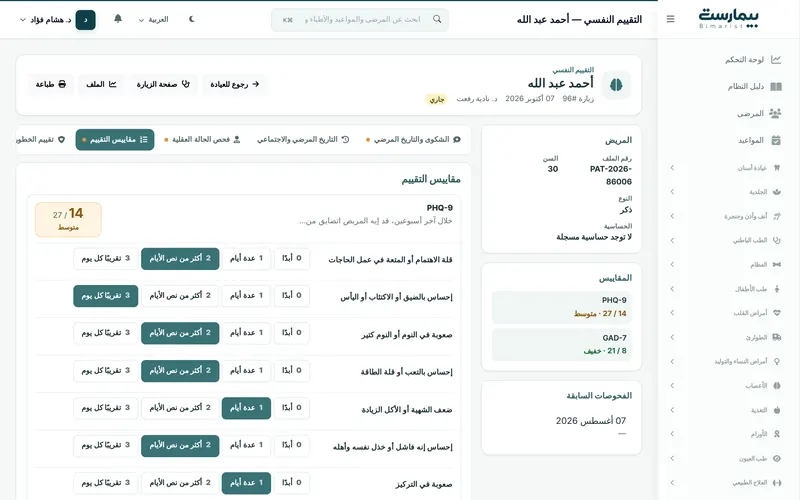This screenshot has width=800, height=500.
Task: Select the ear icon for أنف وأذن وحنجرة
Action: click(x=777, y=216)
